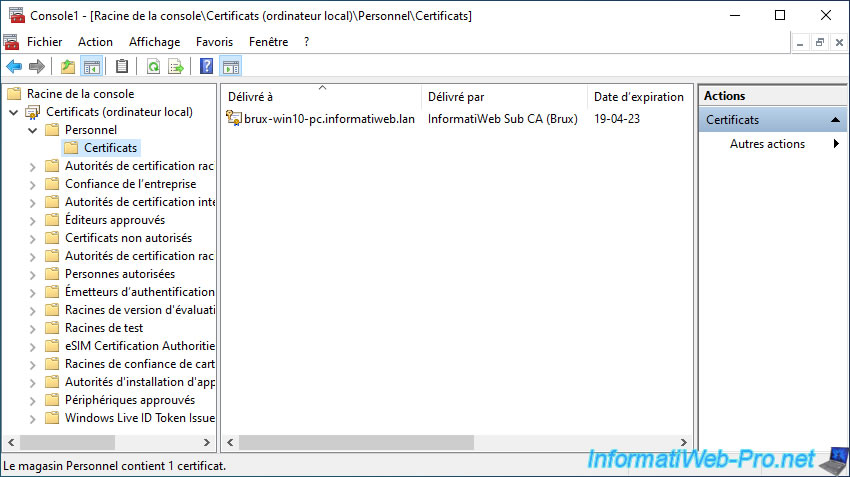Toggle the Show/Hide action pane icon
The image size is (850, 477).
coord(231,67)
